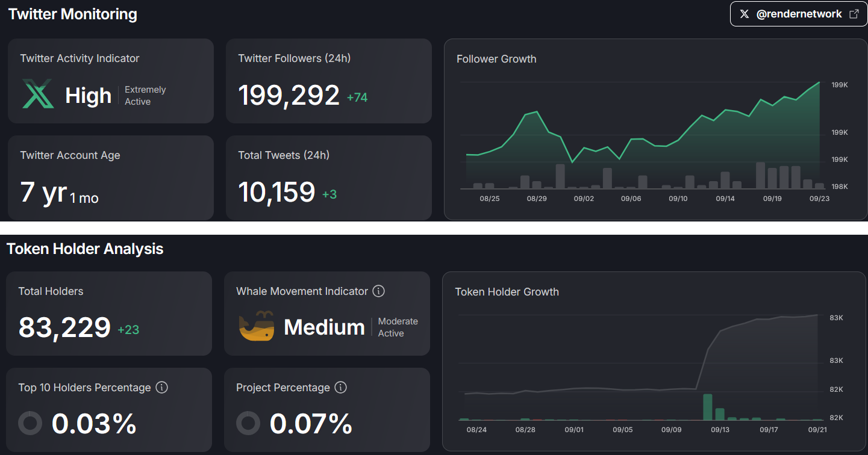The height and width of the screenshot is (455, 868).
Task: Click the total tweets value 10,159
Action: click(x=276, y=192)
